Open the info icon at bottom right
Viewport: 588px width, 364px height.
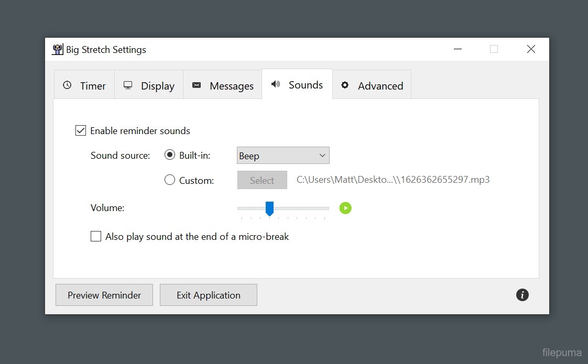click(522, 295)
